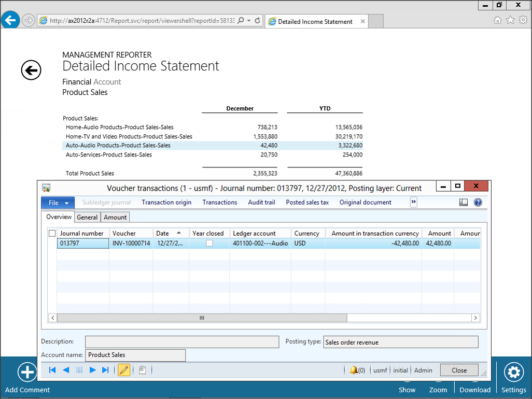Viewport: 532px width, 399px height.
Task: Toggle the edit pencil icon
Action: [x=124, y=370]
